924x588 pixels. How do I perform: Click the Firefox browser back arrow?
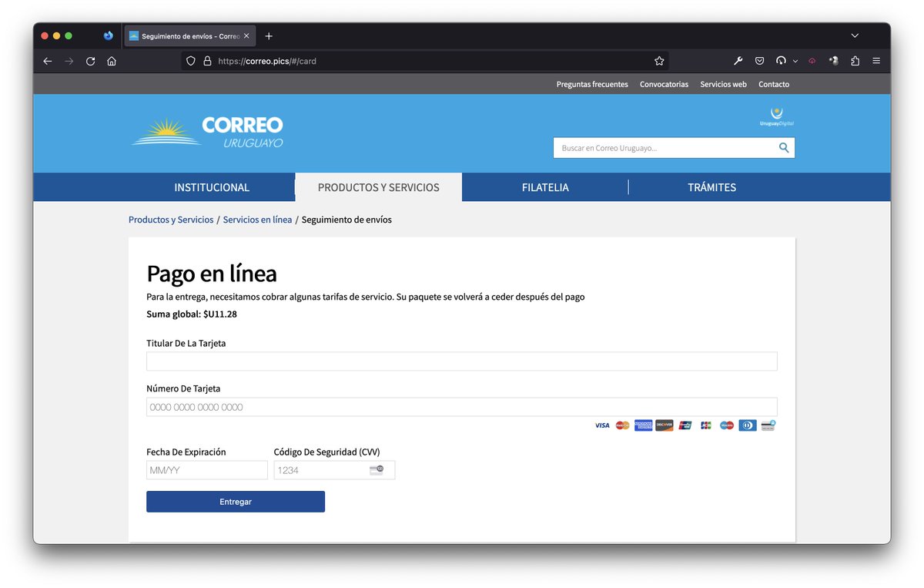pos(48,61)
